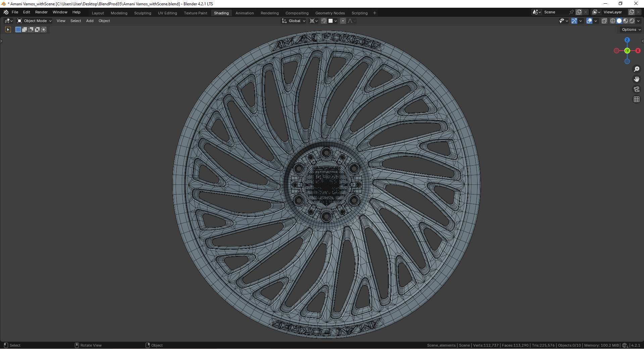Open the gizmo options dropdown arrow
The width and height of the screenshot is (644, 349).
[x=581, y=21]
